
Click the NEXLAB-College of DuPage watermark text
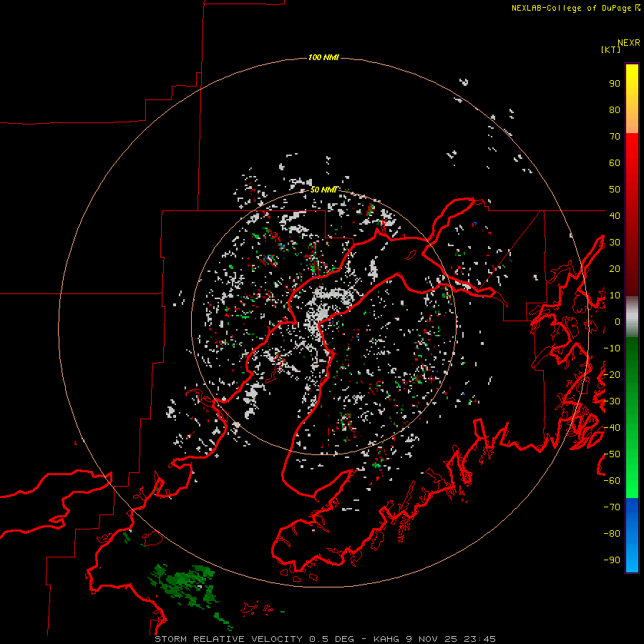(x=575, y=8)
